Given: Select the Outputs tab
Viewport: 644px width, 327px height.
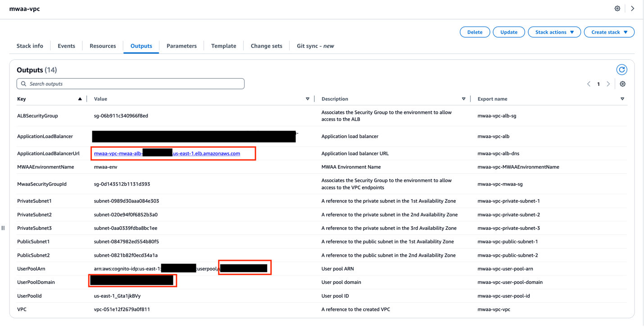Looking at the screenshot, I should tap(141, 46).
